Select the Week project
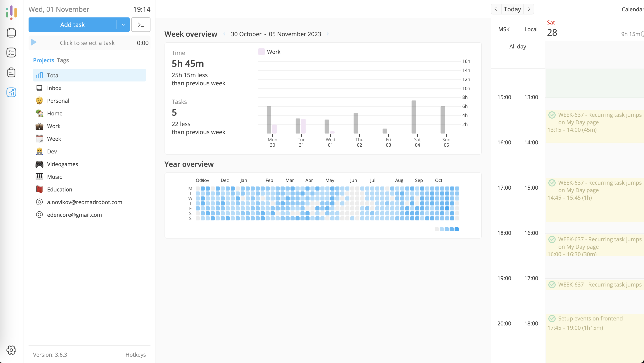644x363 pixels. click(x=89, y=139)
